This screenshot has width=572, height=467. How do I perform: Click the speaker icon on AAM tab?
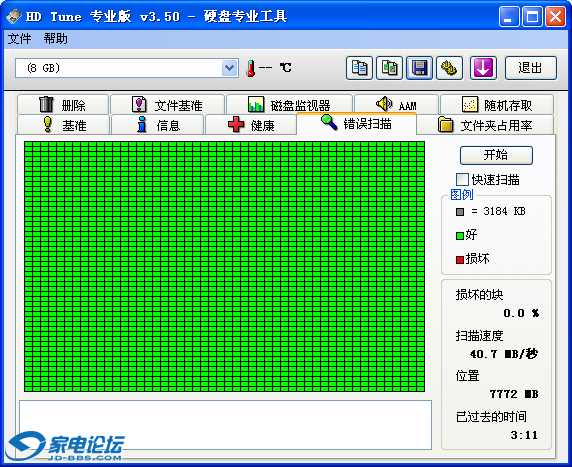(x=384, y=104)
